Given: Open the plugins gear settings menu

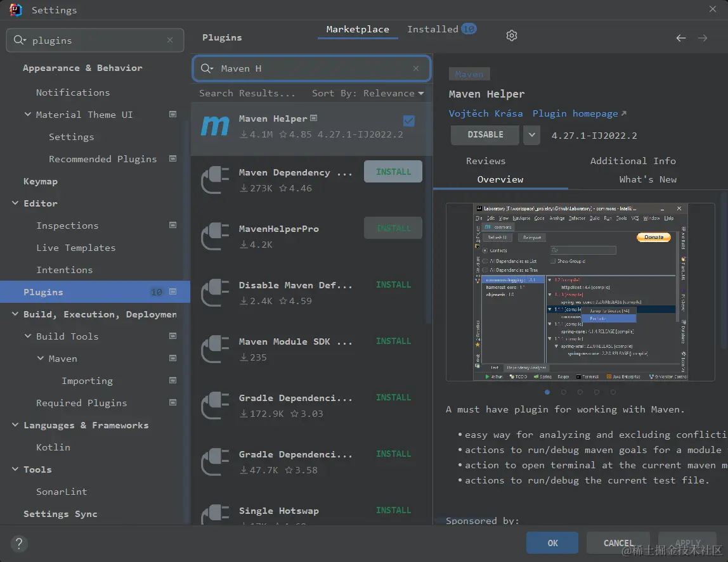Looking at the screenshot, I should (x=511, y=35).
